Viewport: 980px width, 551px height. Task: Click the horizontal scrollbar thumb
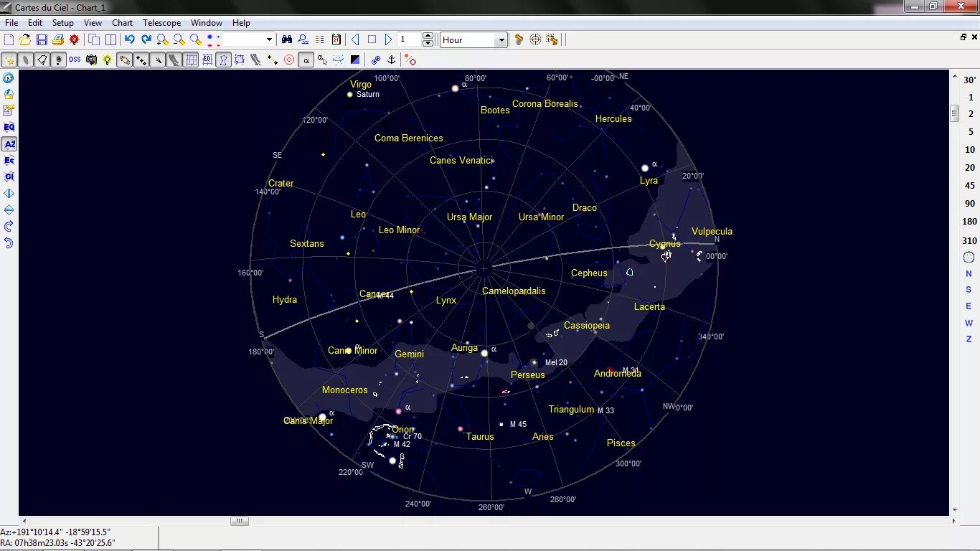[240, 522]
